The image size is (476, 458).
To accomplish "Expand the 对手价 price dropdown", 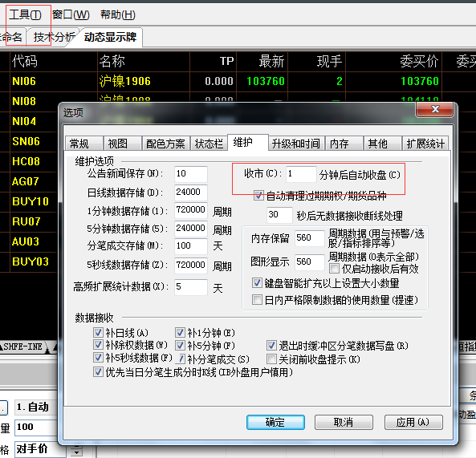I will tap(76, 451).
